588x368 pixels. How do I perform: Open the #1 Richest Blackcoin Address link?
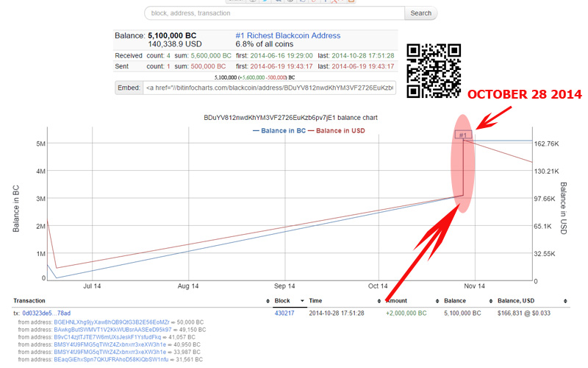tap(288, 35)
